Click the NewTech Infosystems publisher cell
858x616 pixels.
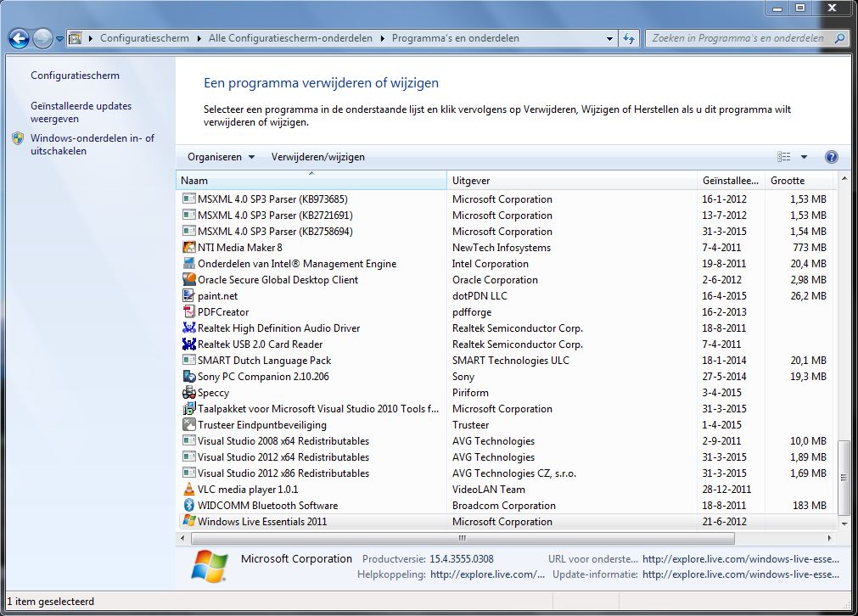coord(502,248)
